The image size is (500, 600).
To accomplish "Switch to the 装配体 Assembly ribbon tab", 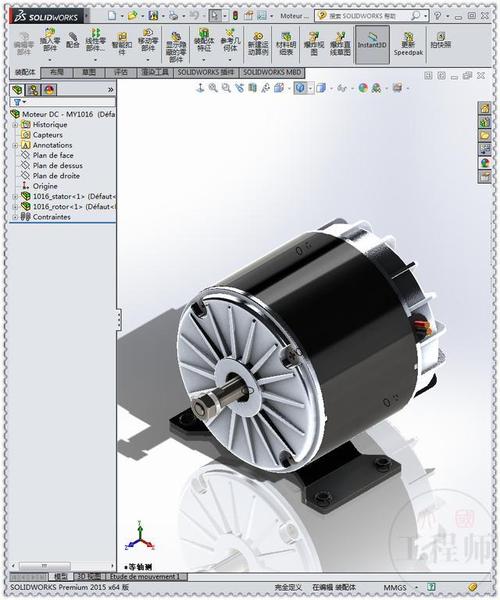I will pyautogui.click(x=24, y=72).
